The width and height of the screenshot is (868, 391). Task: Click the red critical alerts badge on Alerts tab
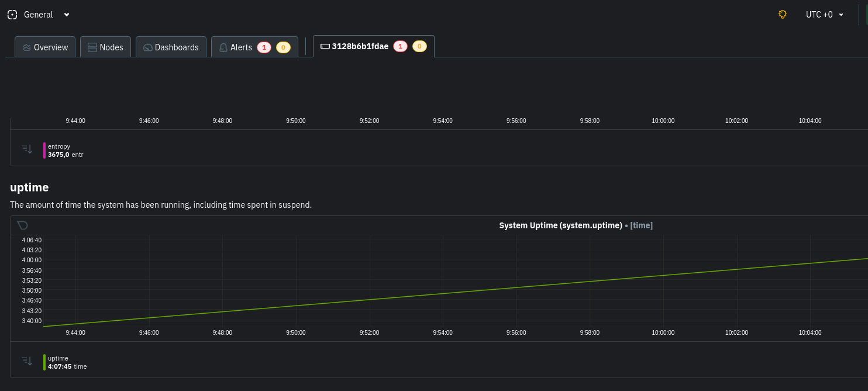point(264,47)
